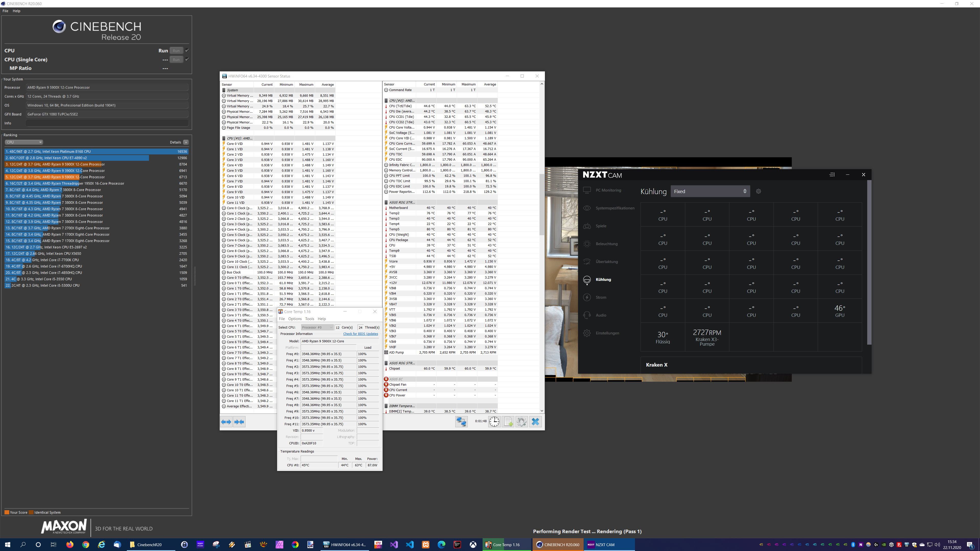
Task: Click Check for BIOS Updates link
Action: click(361, 334)
